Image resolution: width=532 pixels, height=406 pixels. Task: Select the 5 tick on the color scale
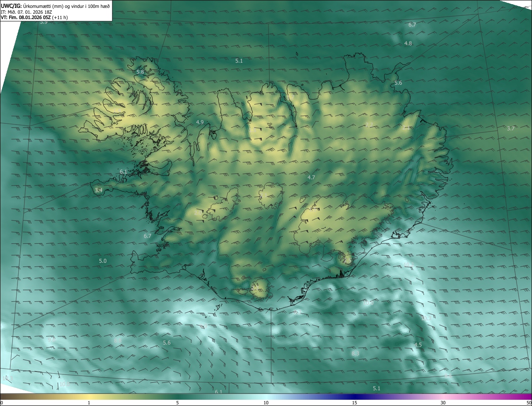coord(177,403)
